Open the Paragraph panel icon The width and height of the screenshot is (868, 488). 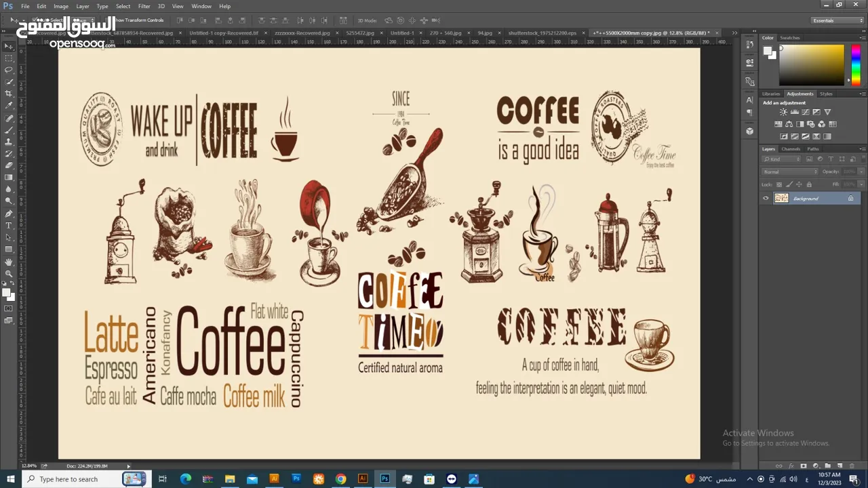point(749,113)
